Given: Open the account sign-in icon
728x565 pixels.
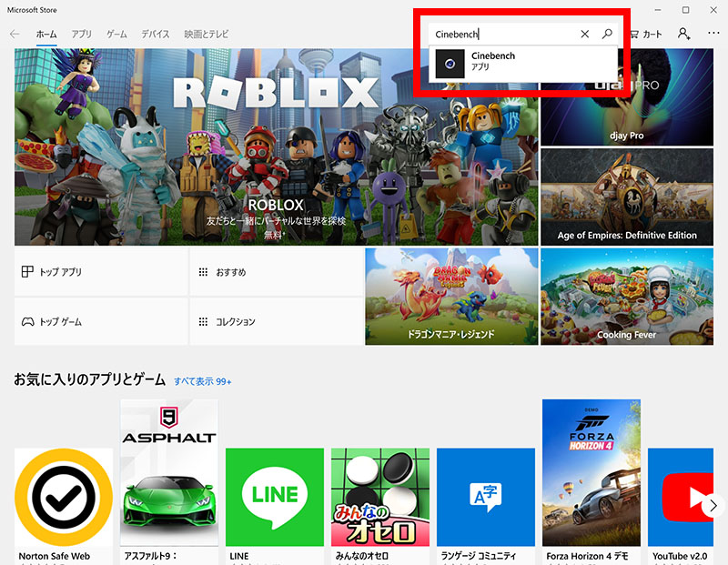Looking at the screenshot, I should [683, 34].
